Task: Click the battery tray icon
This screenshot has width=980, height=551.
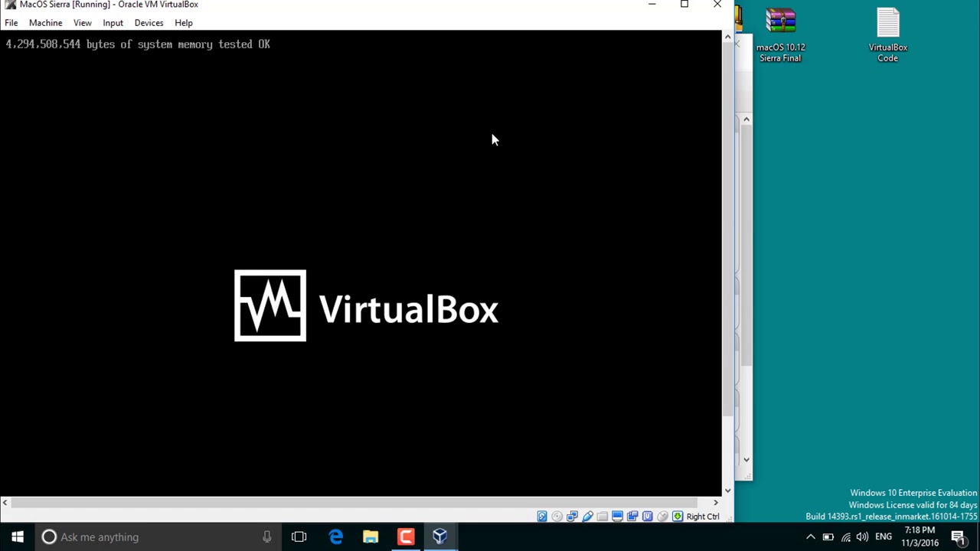Action: (x=828, y=537)
